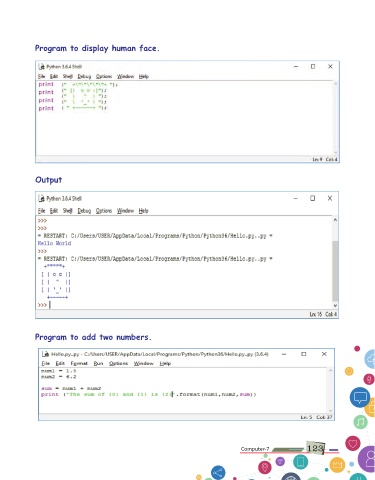Image resolution: width=375 pixels, height=480 pixels.
Task: Open Options menu in top print-code Shell window
Action: 104,76
